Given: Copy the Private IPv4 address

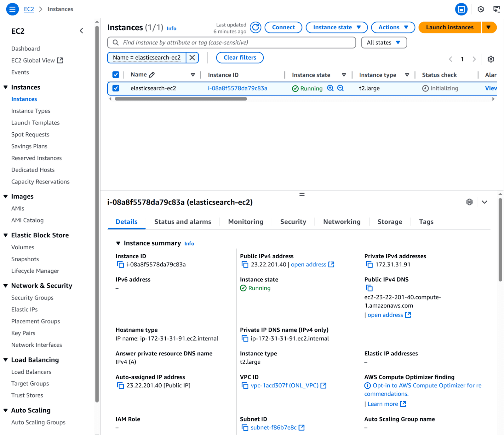Looking at the screenshot, I should tap(369, 264).
